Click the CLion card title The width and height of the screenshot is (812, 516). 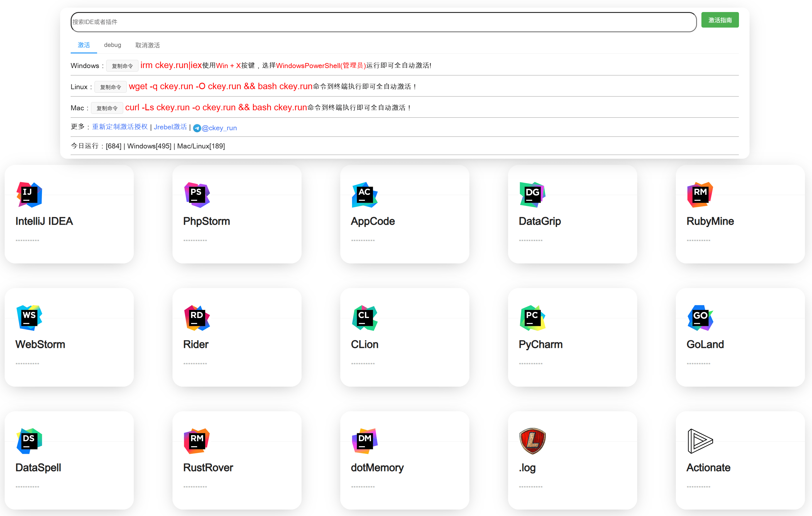point(365,344)
